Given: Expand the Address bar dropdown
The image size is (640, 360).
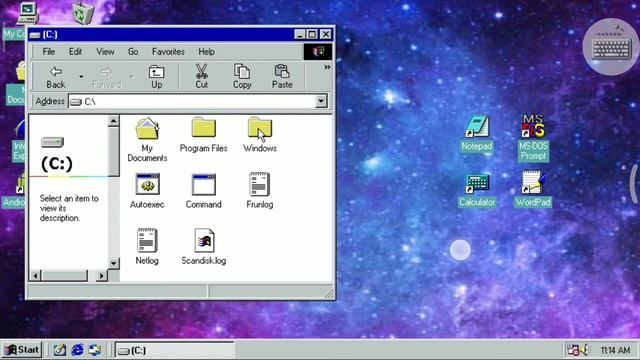Looking at the screenshot, I should (x=321, y=101).
